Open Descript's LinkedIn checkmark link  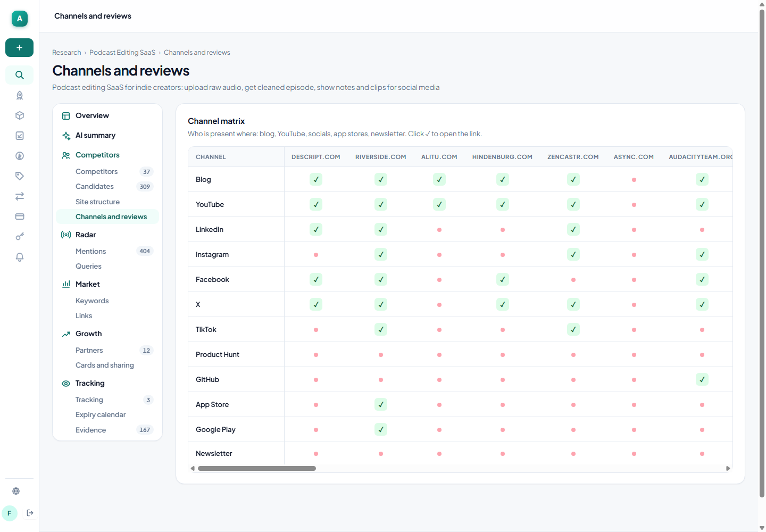coord(316,229)
